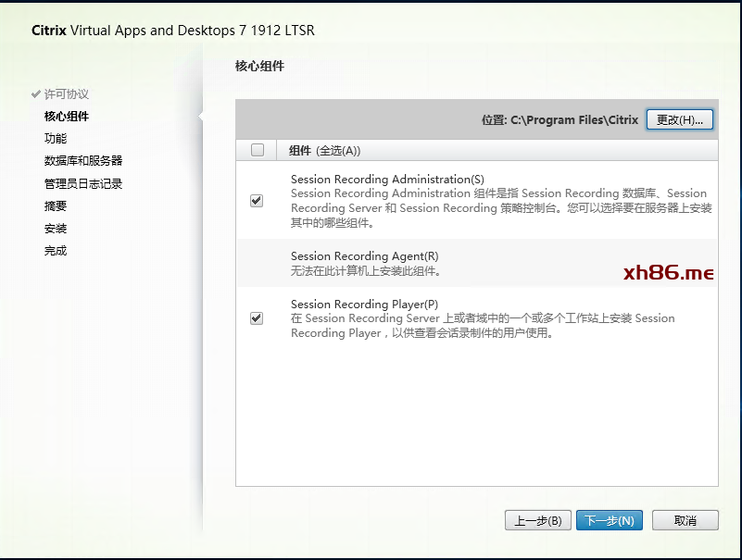
Task: Go back with 上一步(B) button
Action: 538,520
